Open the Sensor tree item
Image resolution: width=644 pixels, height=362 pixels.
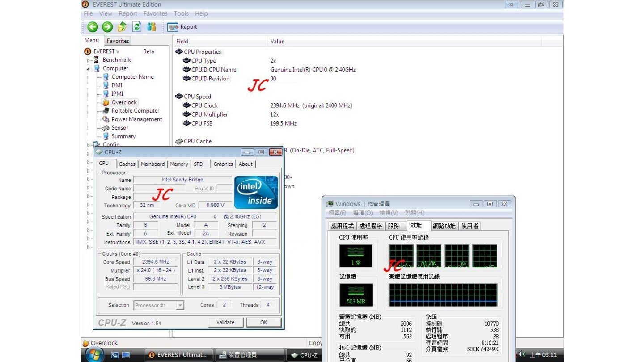(x=115, y=128)
